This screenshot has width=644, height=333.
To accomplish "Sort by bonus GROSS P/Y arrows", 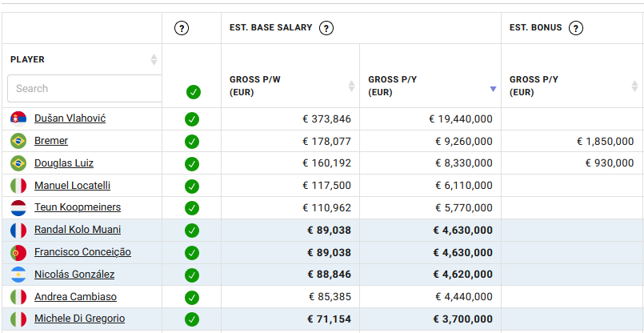I will click(635, 86).
